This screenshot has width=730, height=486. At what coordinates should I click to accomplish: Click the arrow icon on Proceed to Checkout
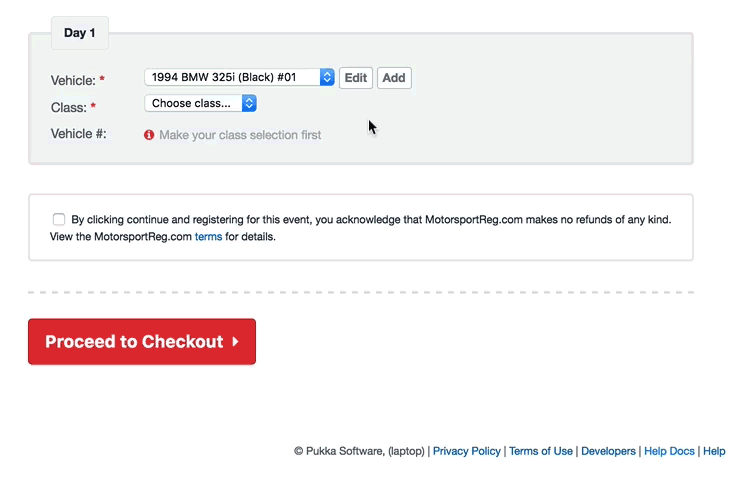click(236, 342)
